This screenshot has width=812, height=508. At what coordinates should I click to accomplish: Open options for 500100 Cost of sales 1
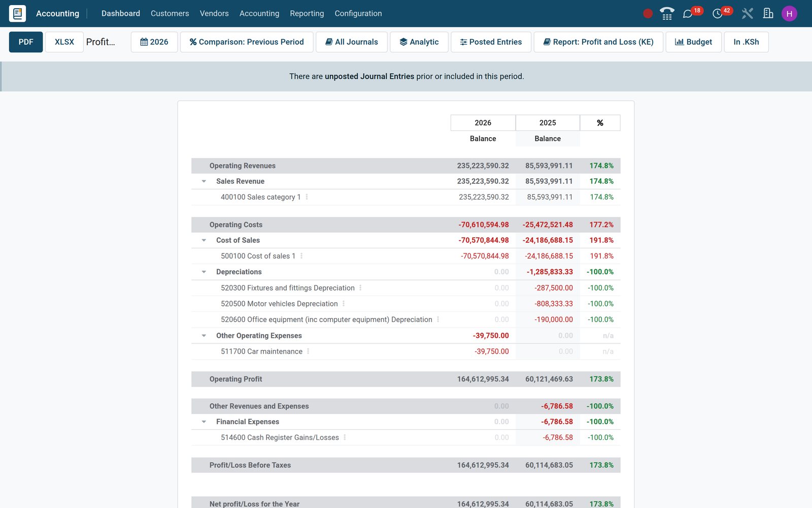point(301,256)
